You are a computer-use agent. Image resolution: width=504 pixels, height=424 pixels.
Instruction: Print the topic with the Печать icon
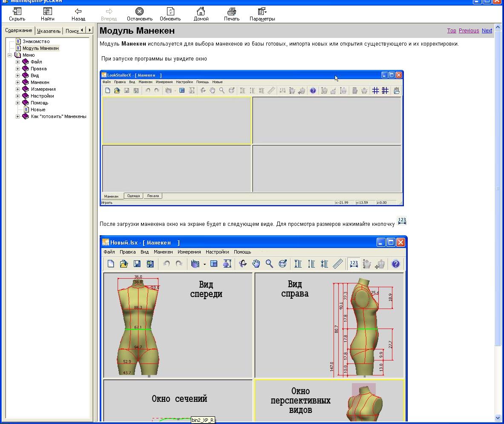232,12
